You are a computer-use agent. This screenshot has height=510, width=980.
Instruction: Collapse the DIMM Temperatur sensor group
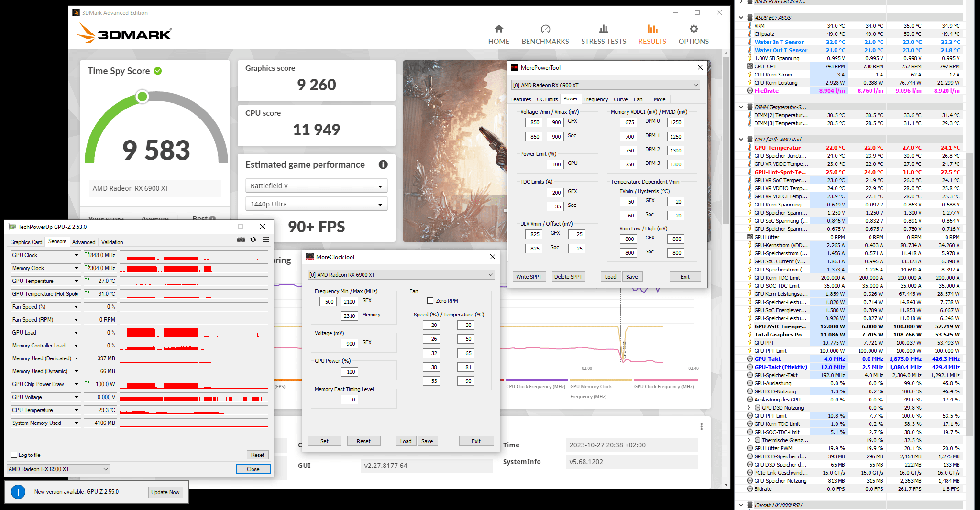point(741,107)
